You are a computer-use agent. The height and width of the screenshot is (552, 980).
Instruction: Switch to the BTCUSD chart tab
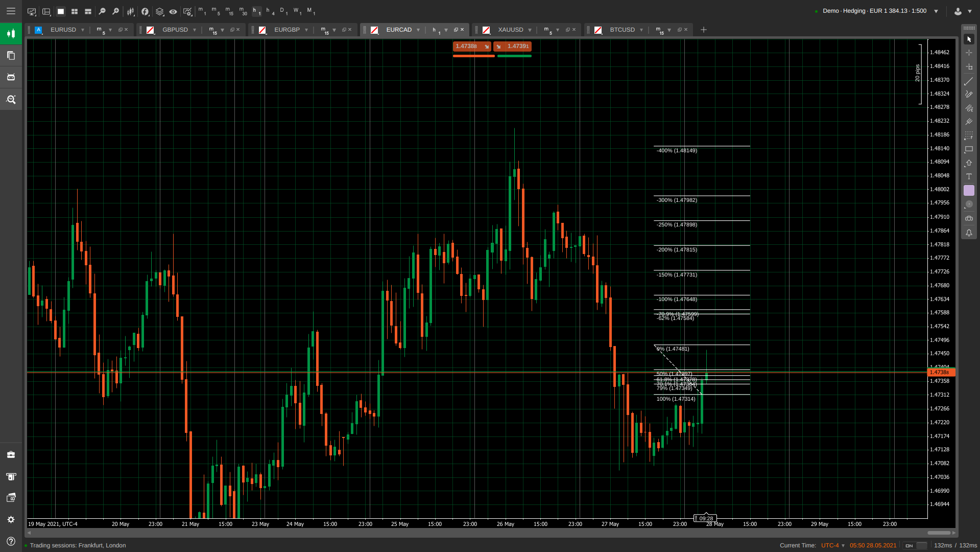[622, 30]
